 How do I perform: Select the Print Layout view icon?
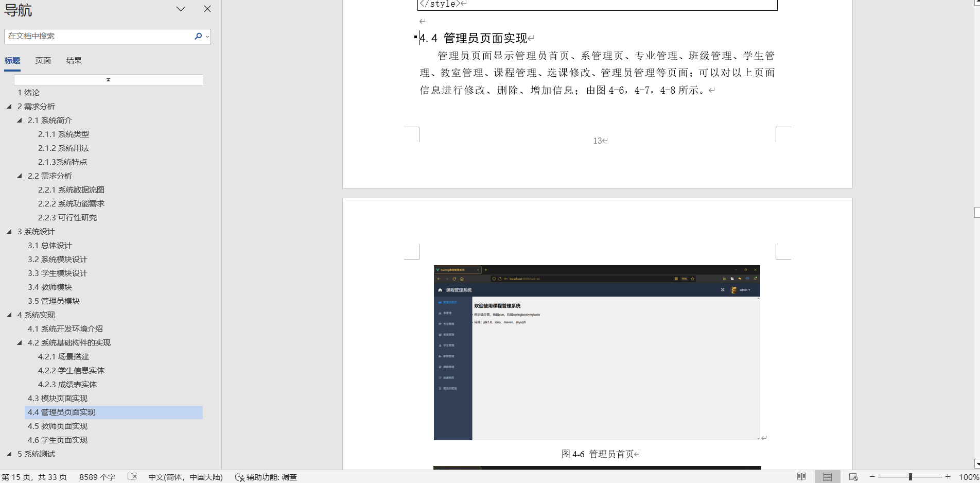click(827, 476)
